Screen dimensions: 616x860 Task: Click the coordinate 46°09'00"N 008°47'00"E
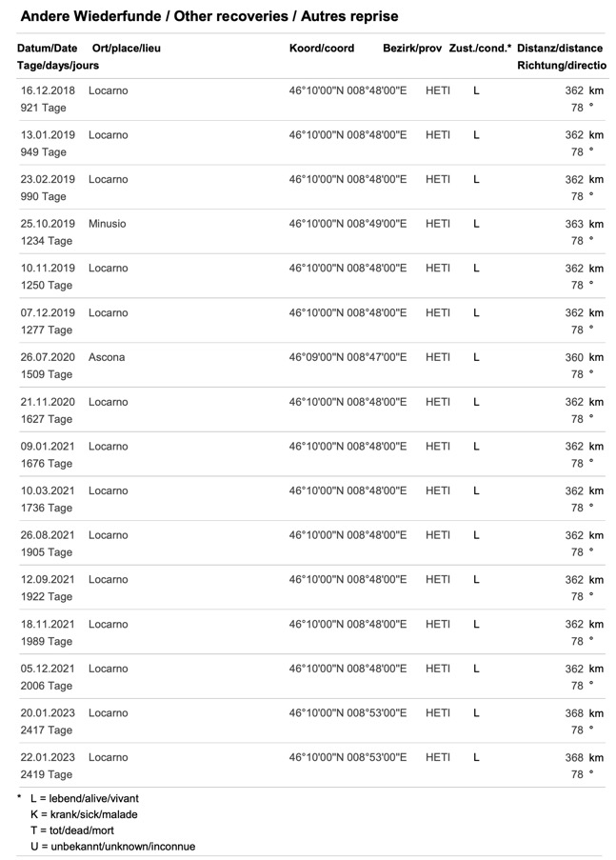348,357
